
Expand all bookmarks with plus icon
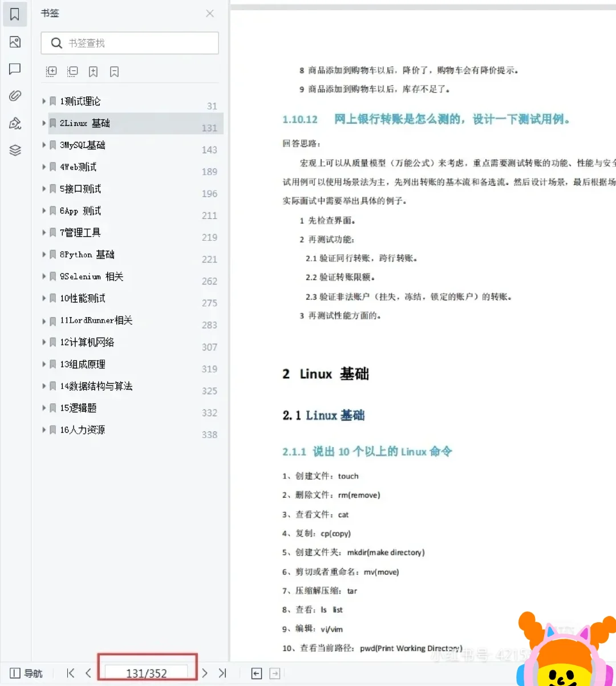tap(51, 71)
